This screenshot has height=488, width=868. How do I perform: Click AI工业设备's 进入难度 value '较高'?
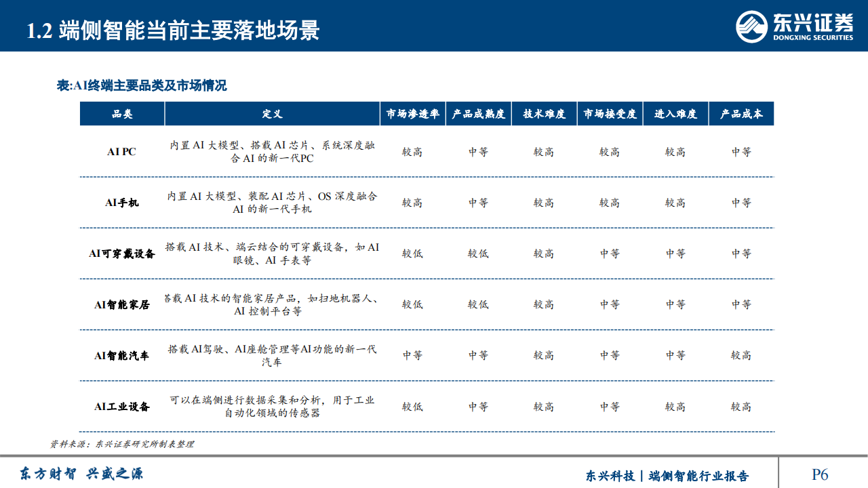(x=675, y=407)
